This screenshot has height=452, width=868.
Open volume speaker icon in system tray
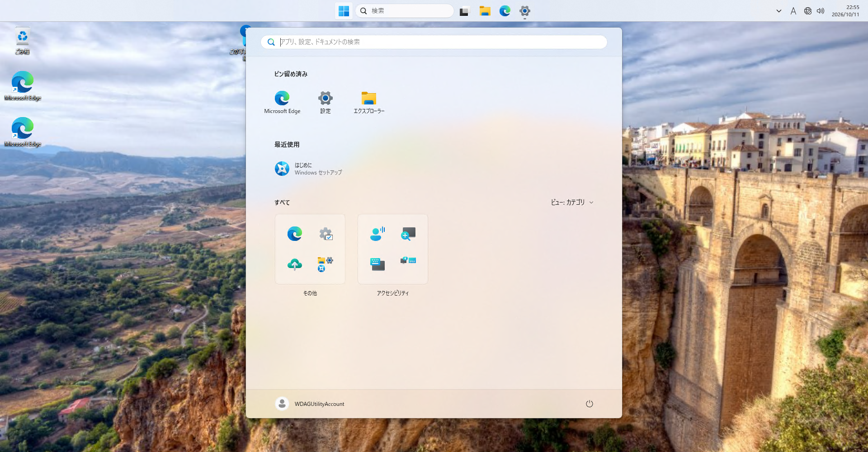click(821, 11)
